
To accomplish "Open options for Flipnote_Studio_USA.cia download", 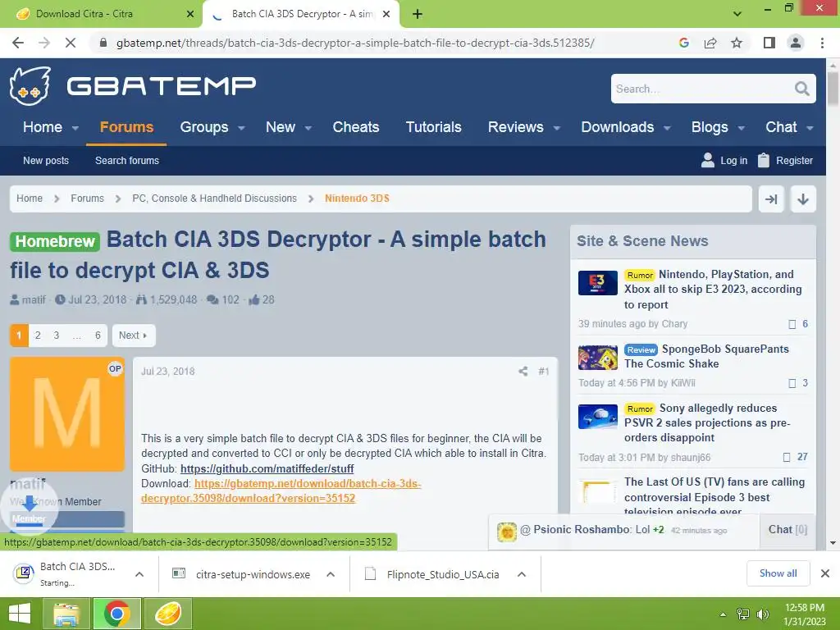I will point(521,574).
